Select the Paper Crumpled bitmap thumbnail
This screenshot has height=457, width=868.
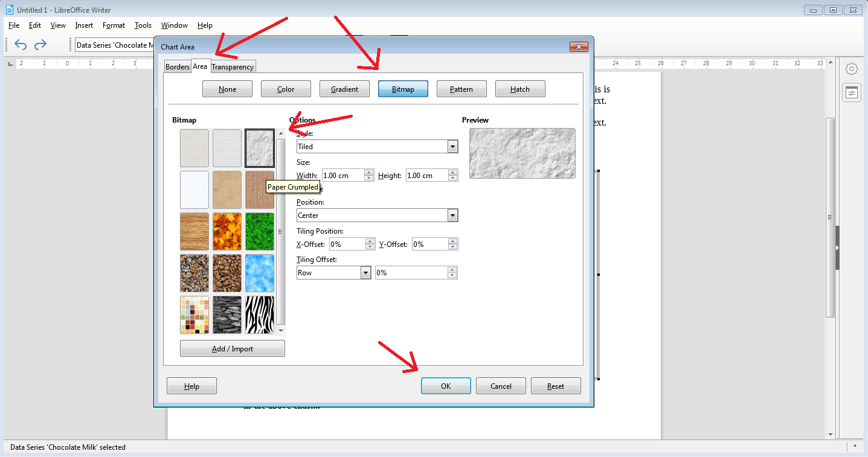pos(260,148)
